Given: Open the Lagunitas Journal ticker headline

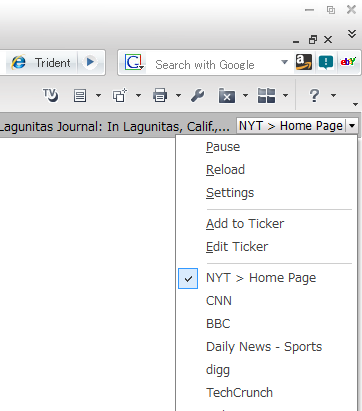Looking at the screenshot, I should click(115, 127).
